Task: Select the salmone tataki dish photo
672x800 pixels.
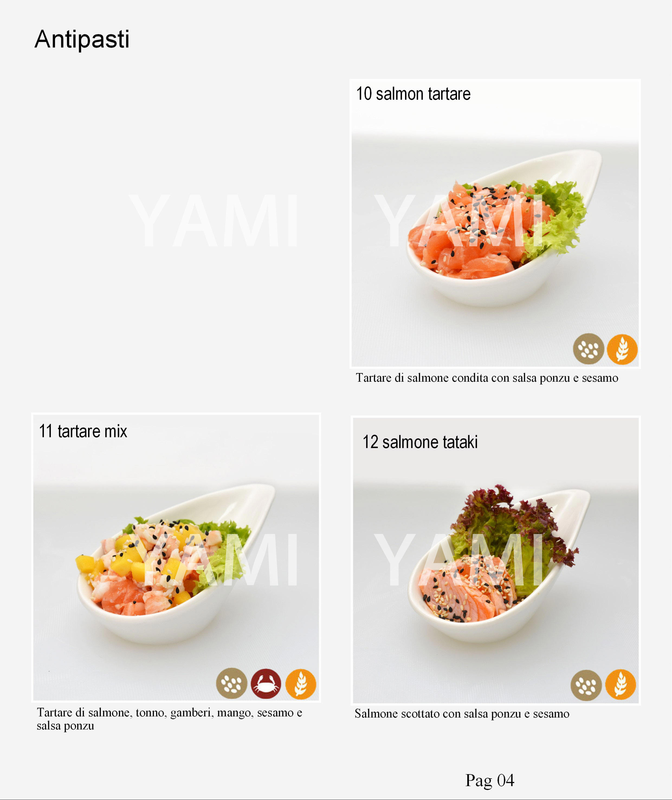Action: [x=495, y=561]
